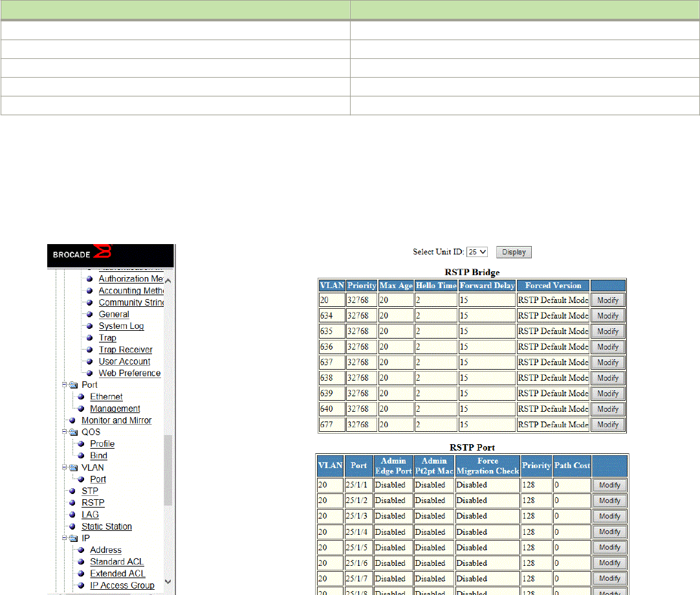Open the IP Access Group link

click(x=122, y=586)
